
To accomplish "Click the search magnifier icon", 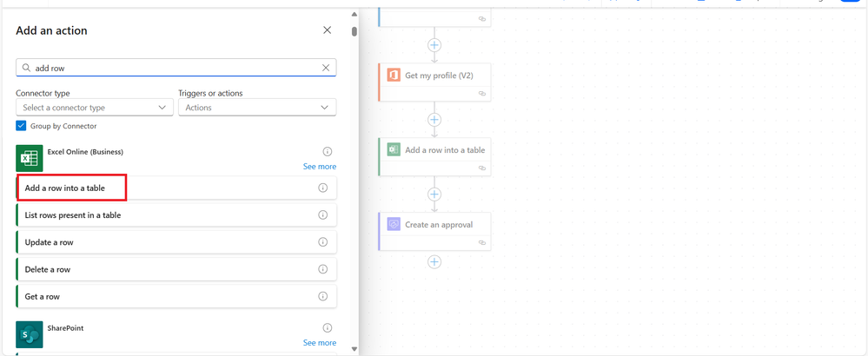I will click(x=25, y=68).
